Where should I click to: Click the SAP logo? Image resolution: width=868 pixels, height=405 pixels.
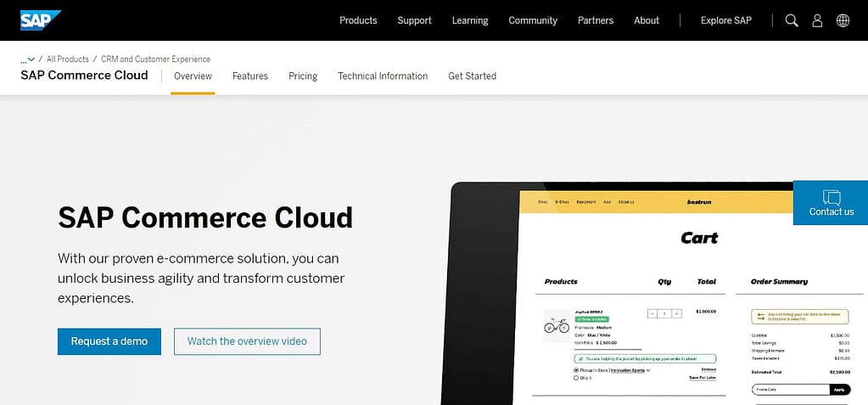(x=41, y=20)
